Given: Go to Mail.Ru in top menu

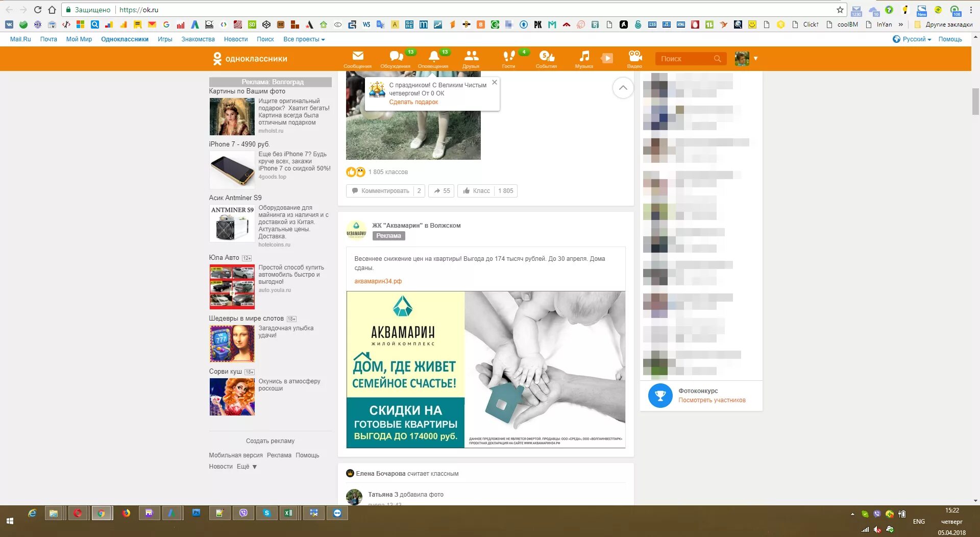Looking at the screenshot, I should [x=20, y=39].
